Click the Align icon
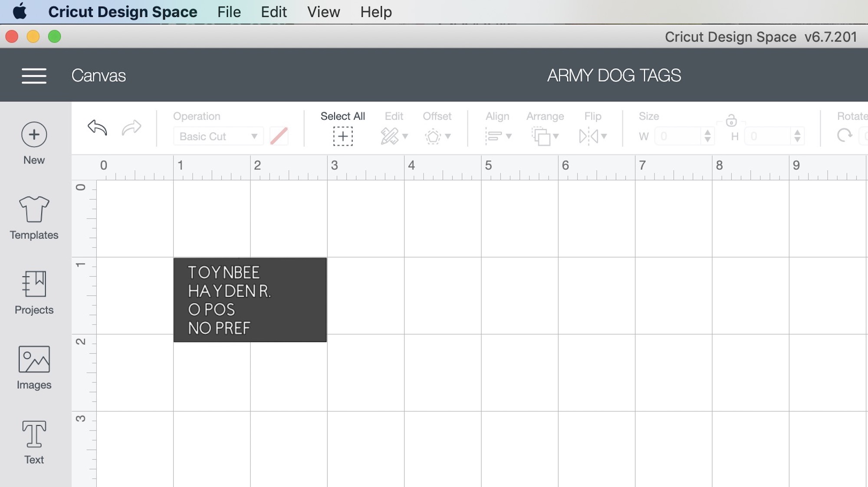 pos(493,136)
